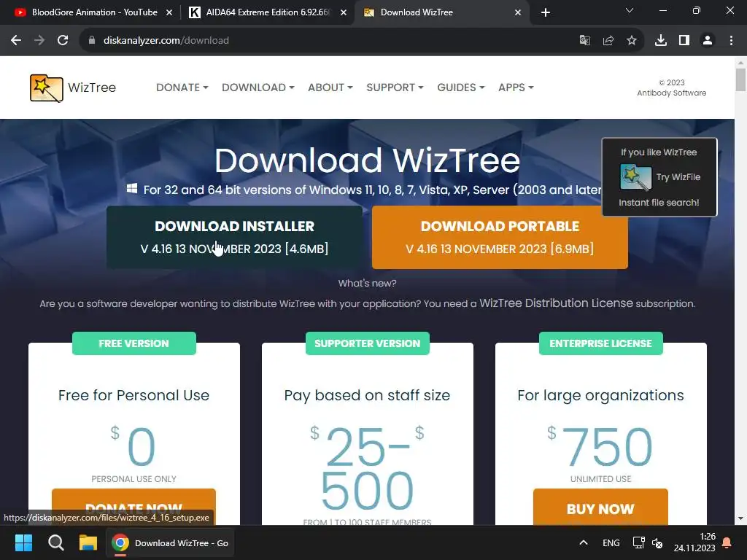Screen dimensions: 747x560
Task: Click Chrome taskbar button
Action: pyautogui.click(x=169, y=542)
